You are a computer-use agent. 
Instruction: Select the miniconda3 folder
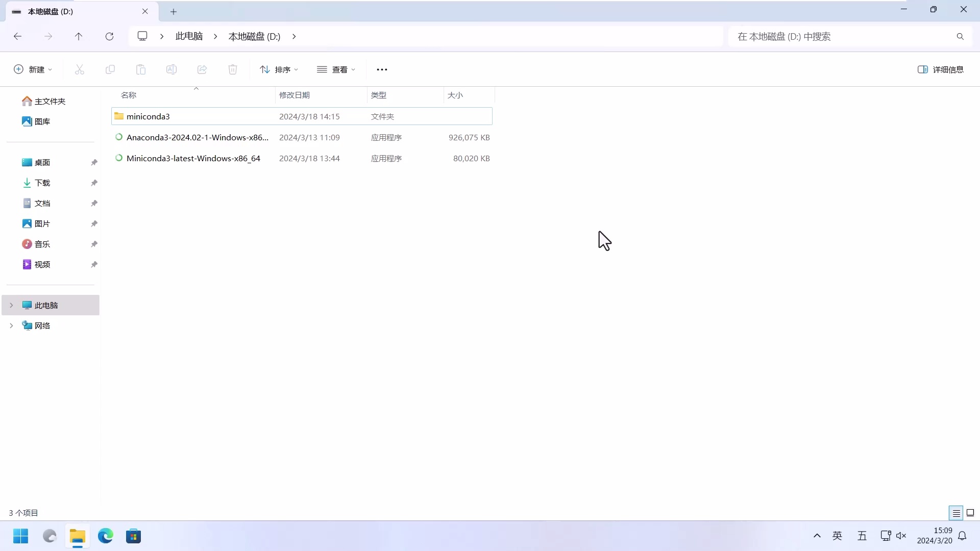click(x=302, y=116)
